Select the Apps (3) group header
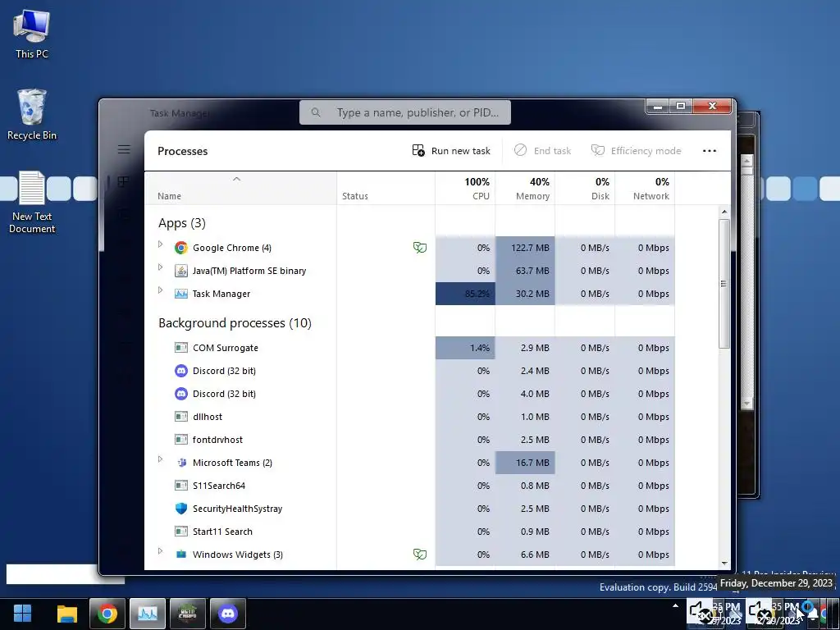Screen dimensions: 840x630 pos(182,223)
